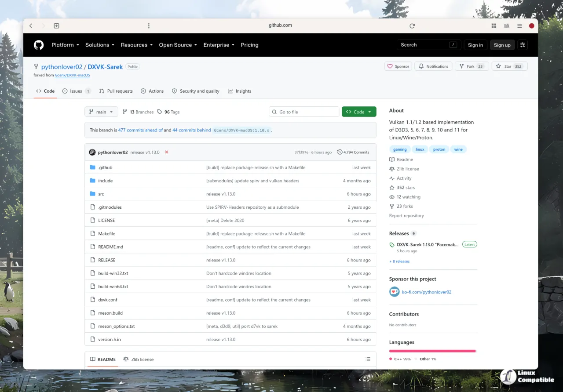Click the file icon for .gitmodules
The height and width of the screenshot is (392, 563).
(x=93, y=207)
